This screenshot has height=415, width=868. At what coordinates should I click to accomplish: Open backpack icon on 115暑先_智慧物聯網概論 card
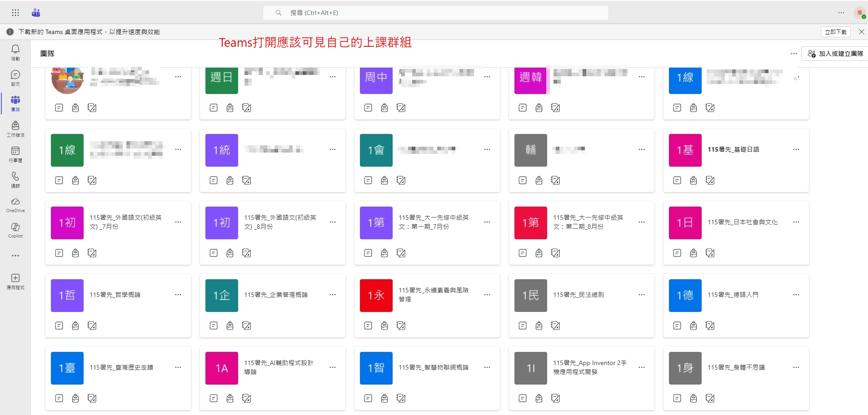pos(384,398)
